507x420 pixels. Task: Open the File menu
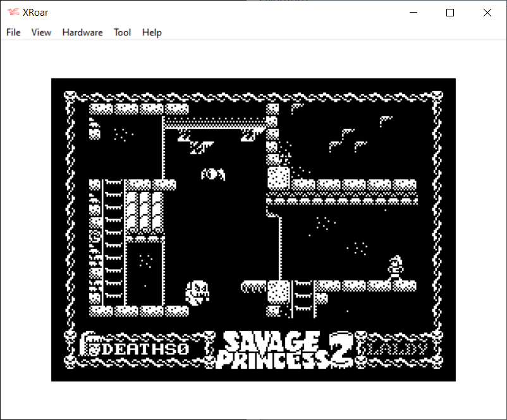coord(13,32)
